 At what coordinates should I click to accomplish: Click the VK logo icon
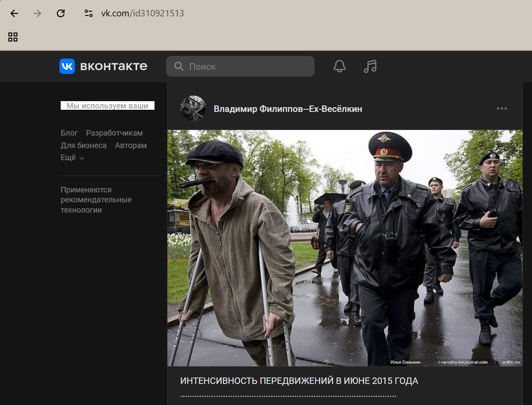(x=67, y=66)
